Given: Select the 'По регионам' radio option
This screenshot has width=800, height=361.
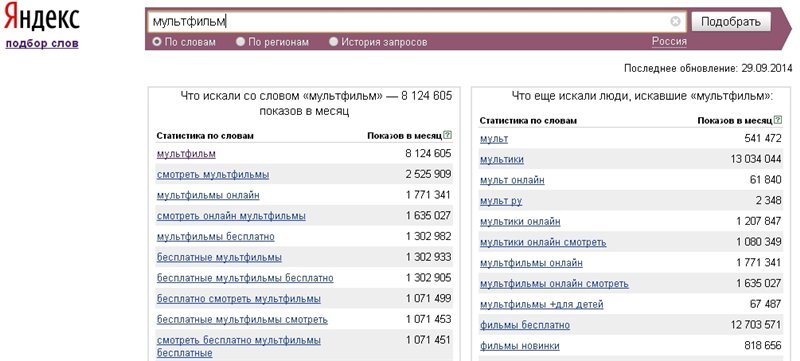Looking at the screenshot, I should click(x=240, y=42).
